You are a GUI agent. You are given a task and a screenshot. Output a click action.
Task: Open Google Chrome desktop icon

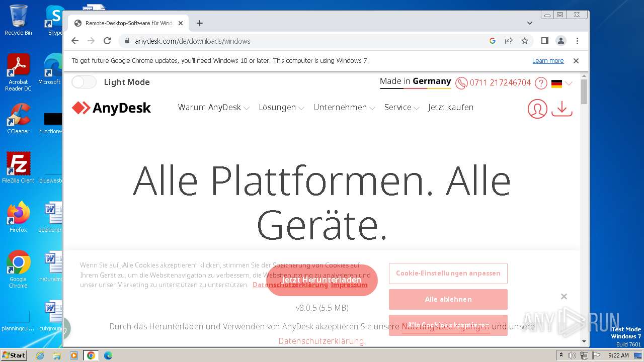[x=18, y=269]
